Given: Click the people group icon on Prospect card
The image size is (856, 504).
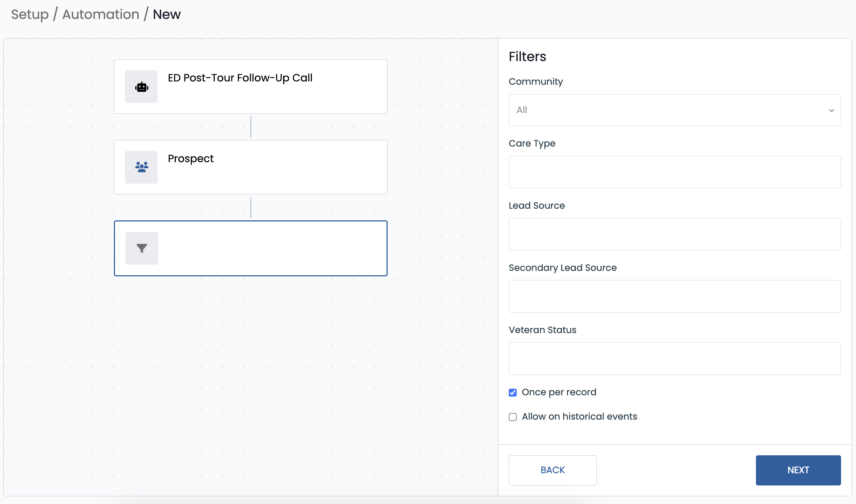Looking at the screenshot, I should coord(141,167).
